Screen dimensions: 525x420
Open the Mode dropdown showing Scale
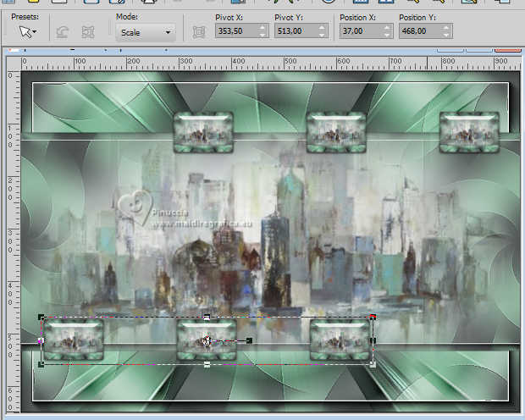(146, 32)
